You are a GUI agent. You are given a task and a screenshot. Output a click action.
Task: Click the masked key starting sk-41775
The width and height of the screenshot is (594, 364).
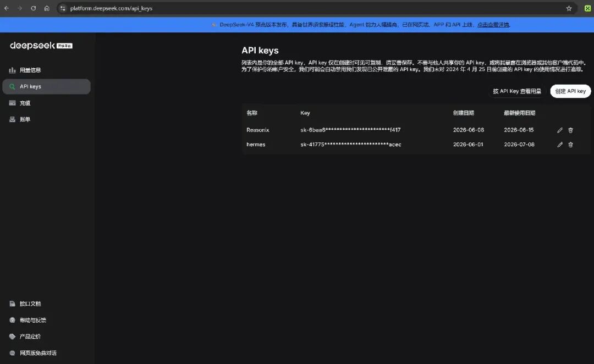(351, 145)
